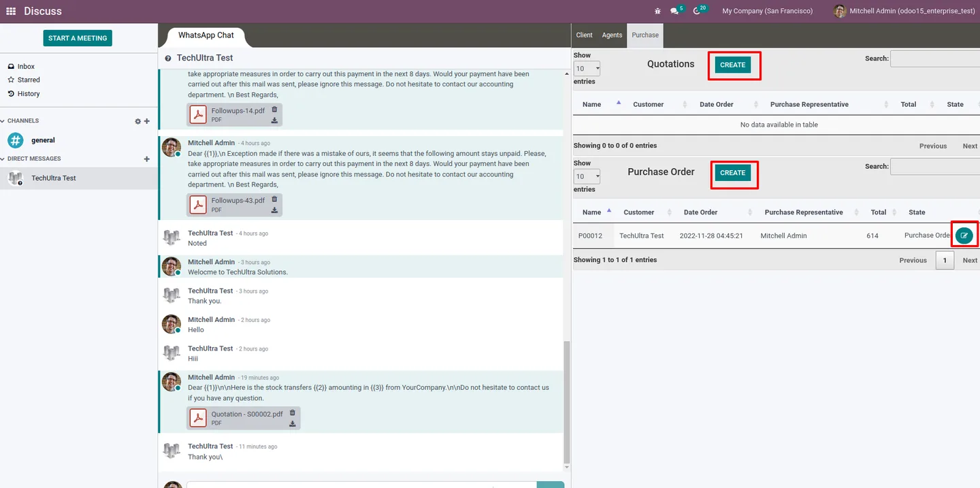Open Quotations show entries dropdown

coord(587,68)
